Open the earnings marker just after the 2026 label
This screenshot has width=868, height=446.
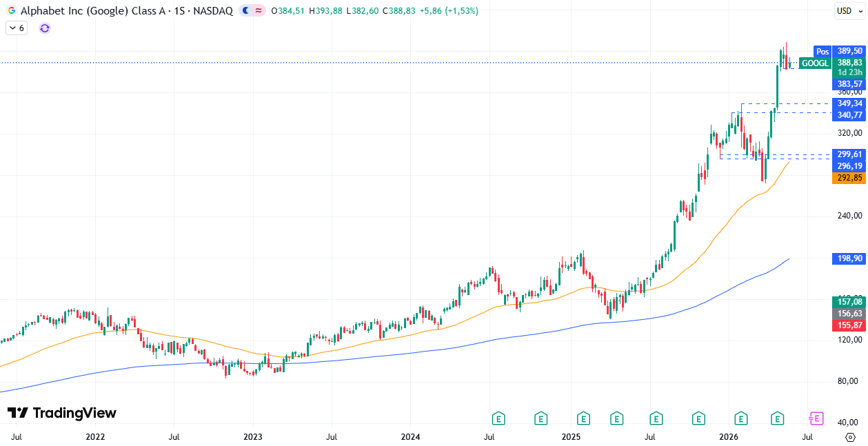click(741, 418)
